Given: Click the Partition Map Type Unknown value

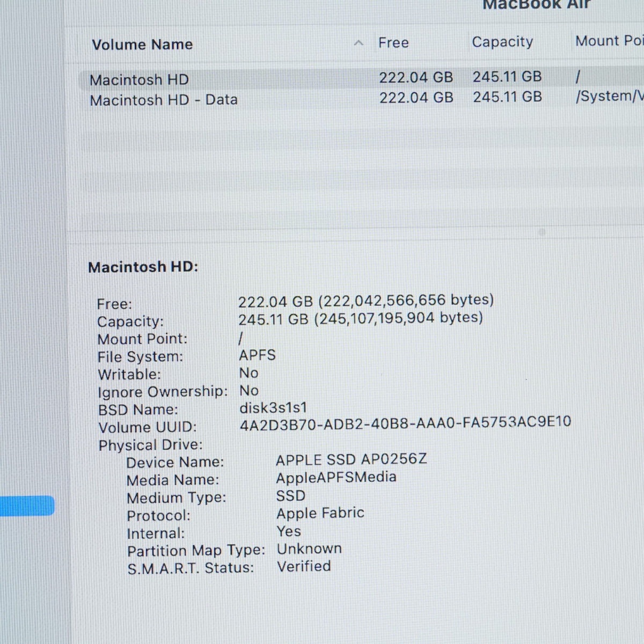Looking at the screenshot, I should 309,549.
